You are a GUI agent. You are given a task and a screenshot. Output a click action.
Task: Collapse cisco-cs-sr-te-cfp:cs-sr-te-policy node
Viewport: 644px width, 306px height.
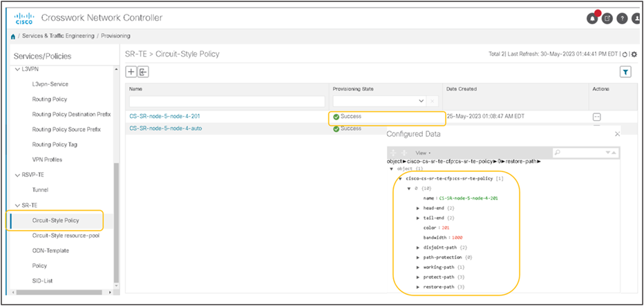click(400, 179)
